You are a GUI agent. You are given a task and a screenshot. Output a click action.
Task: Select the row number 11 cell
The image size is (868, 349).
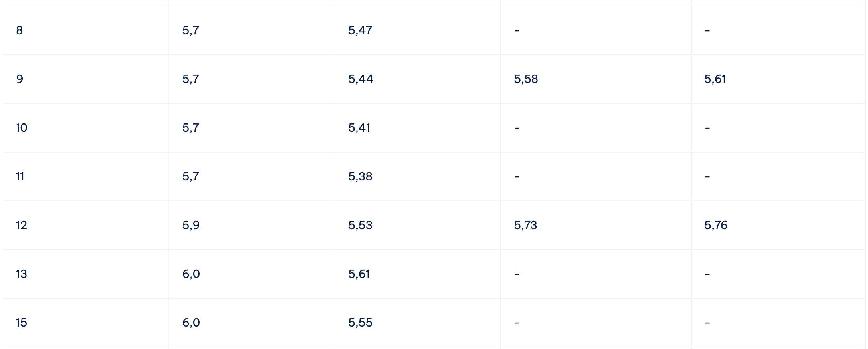(x=86, y=176)
